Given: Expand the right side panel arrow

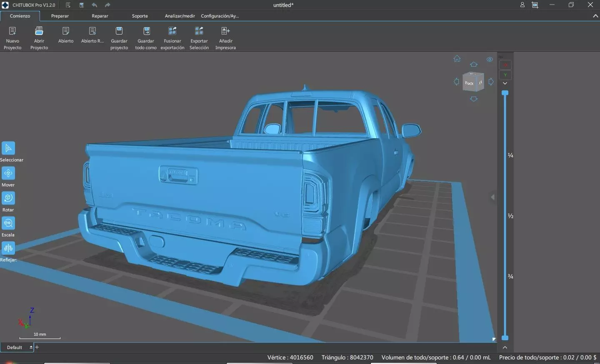Looking at the screenshot, I should click(493, 197).
